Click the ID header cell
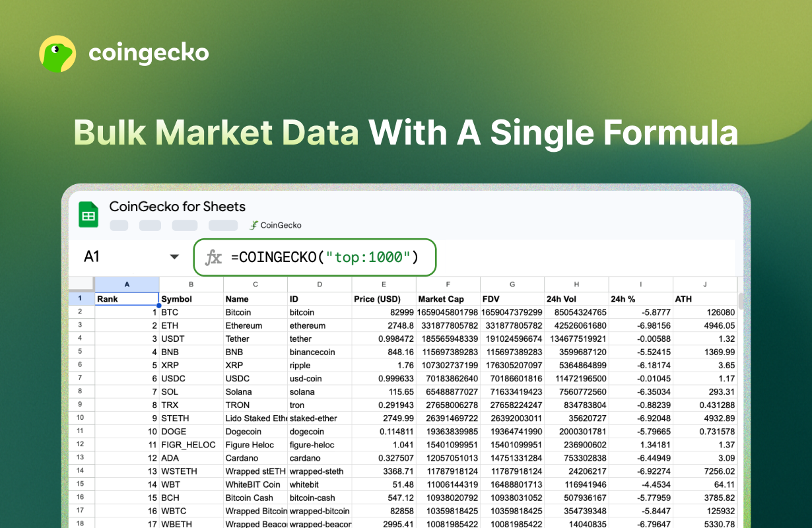This screenshot has width=812, height=528. pos(320,299)
